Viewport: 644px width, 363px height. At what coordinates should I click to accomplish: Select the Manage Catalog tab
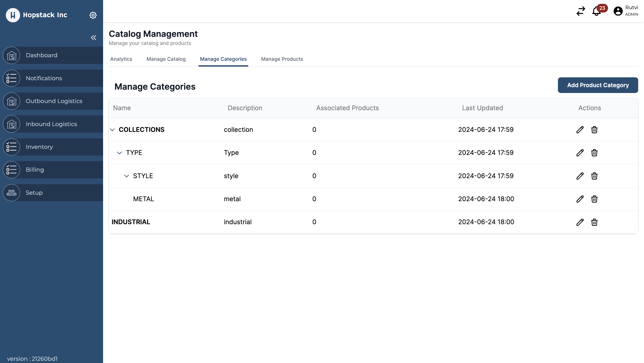point(166,59)
